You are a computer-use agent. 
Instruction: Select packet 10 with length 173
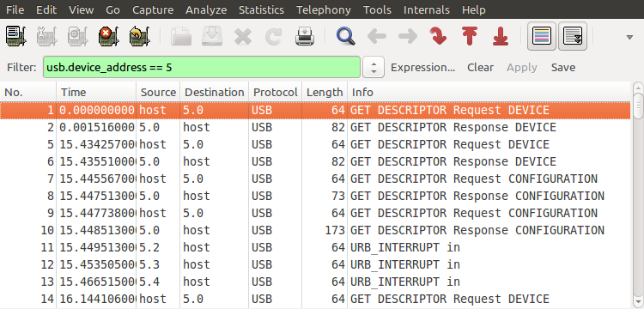pyautogui.click(x=315, y=230)
